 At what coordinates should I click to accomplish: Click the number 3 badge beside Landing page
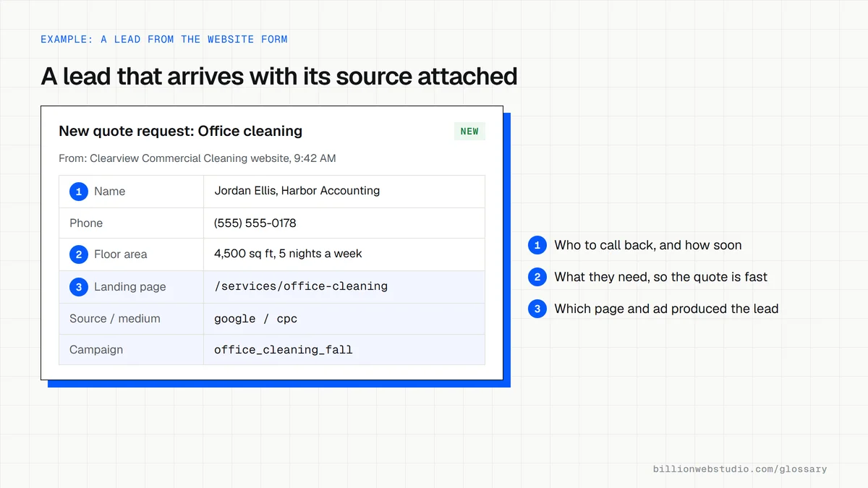(79, 287)
